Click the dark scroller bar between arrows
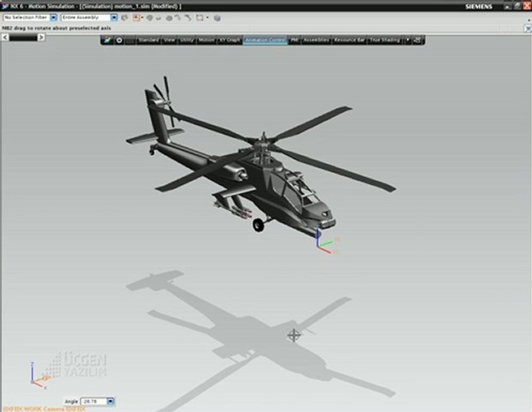The height and width of the screenshot is (412, 532). 23,38
